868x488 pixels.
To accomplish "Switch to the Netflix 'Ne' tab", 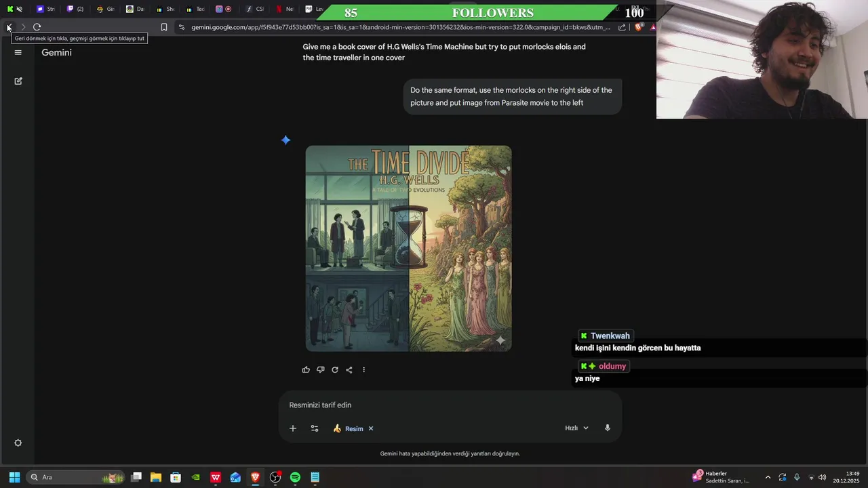I will click(284, 9).
